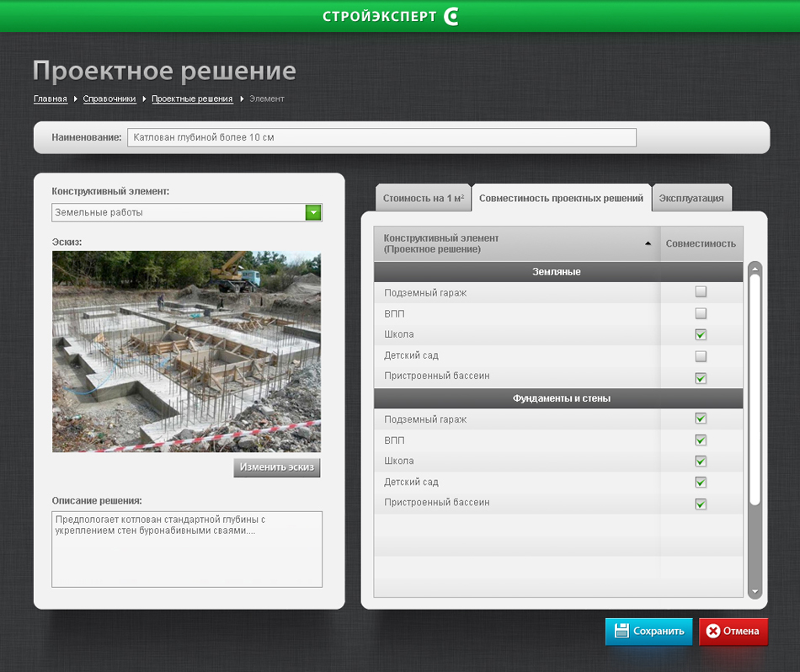Check Детский сад checkbox under Земляные
Viewport: 800px width, 672px height.
click(x=701, y=356)
